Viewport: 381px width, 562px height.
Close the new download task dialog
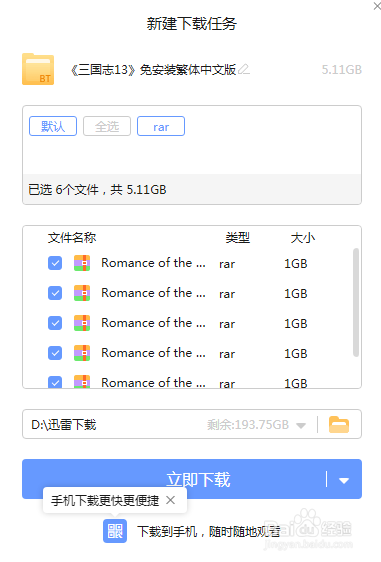377,6
